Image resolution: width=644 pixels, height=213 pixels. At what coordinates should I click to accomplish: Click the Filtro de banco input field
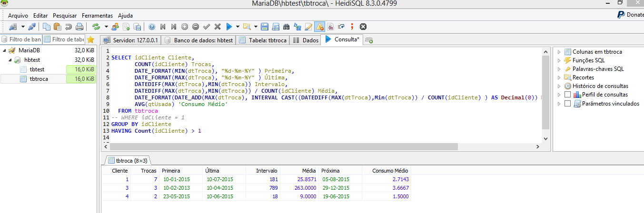[25, 39]
